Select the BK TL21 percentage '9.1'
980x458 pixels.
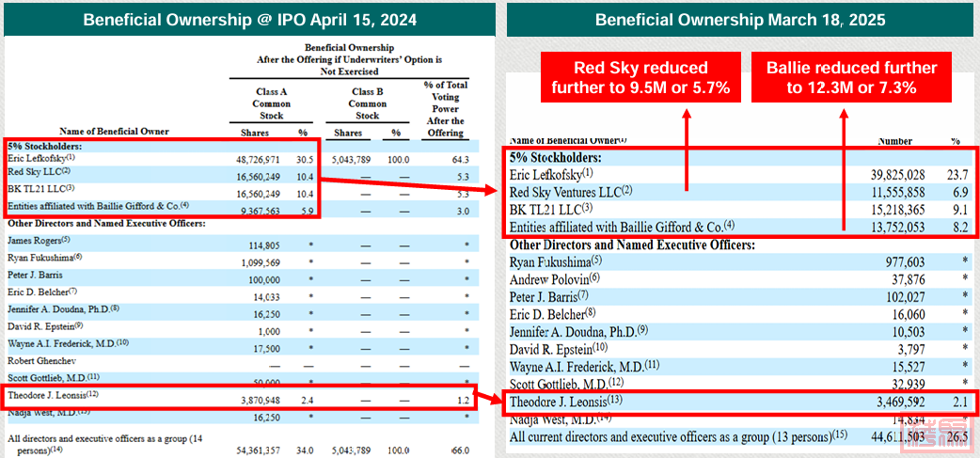961,211
